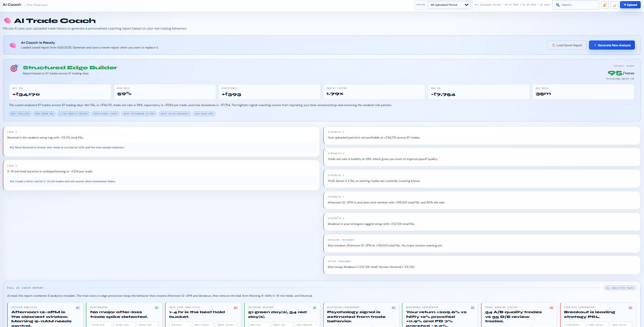Open the Psychology Dashboard report card

click(x=361, y=315)
